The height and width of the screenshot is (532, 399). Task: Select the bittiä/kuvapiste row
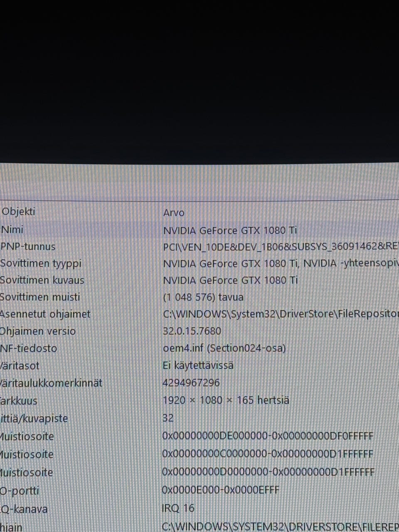[x=199, y=418]
